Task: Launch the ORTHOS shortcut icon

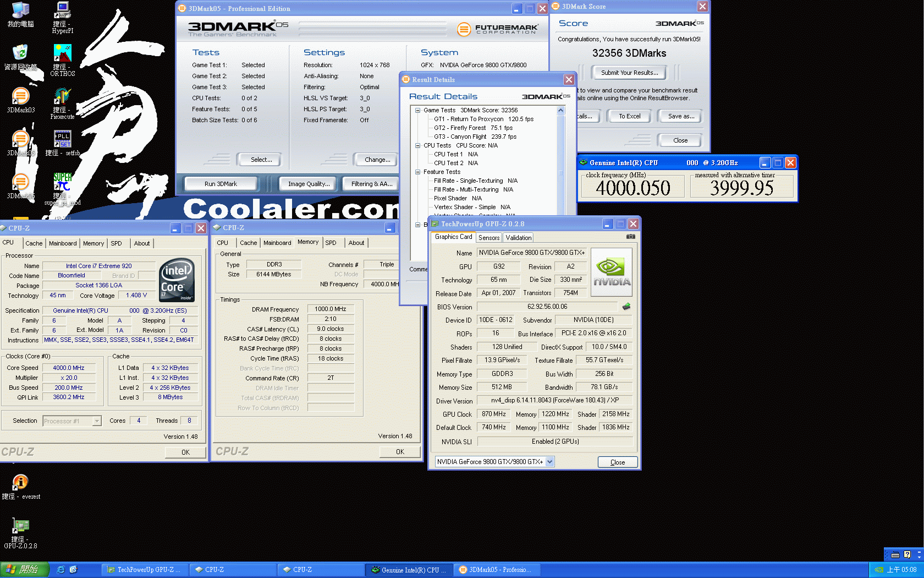Action: [x=63, y=59]
